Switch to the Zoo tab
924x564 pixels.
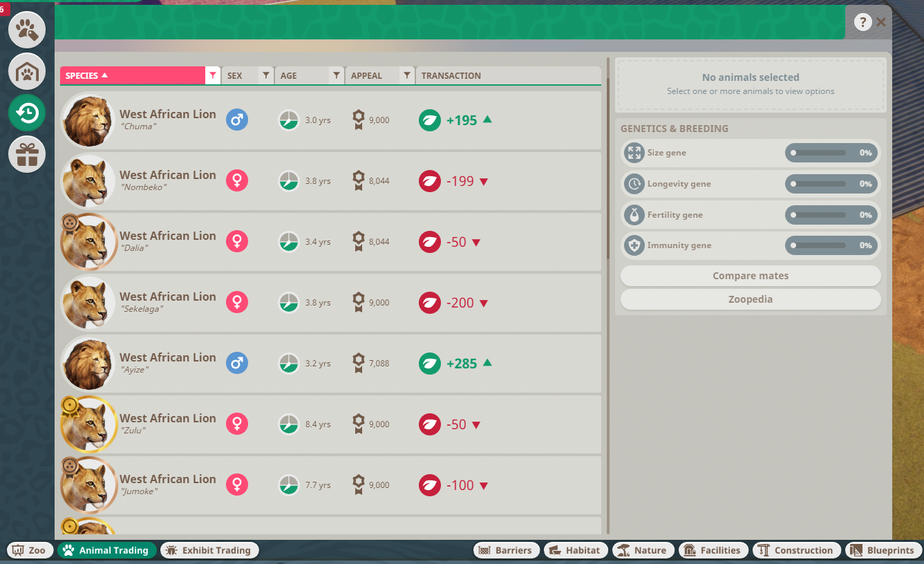[30, 550]
